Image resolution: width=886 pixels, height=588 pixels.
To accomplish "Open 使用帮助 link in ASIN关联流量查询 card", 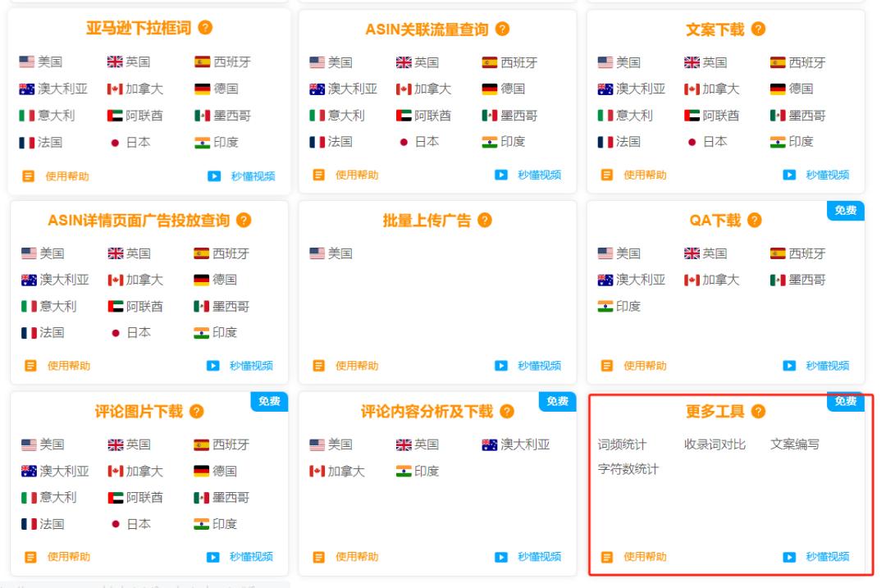I will point(357,175).
